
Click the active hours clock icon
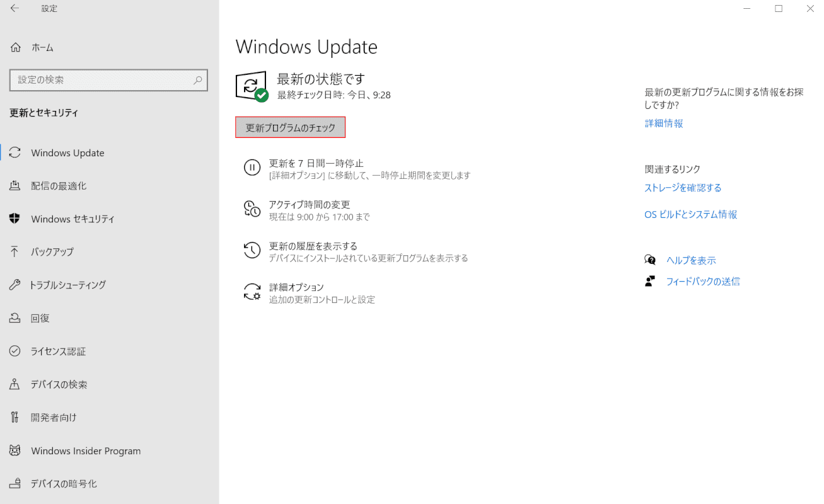(252, 209)
